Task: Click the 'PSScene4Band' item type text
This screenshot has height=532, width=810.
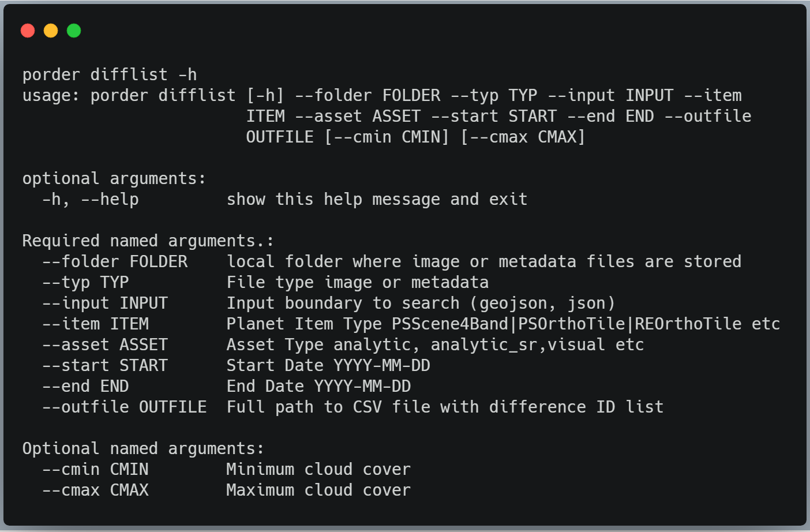Action: (450, 324)
